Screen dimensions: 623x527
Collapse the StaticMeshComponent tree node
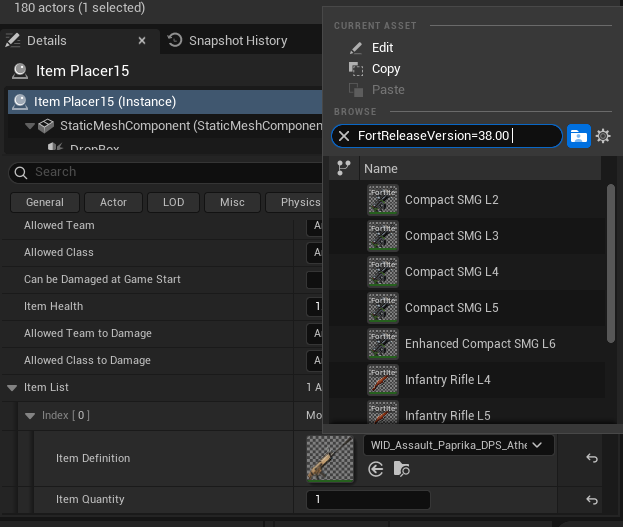[29, 126]
